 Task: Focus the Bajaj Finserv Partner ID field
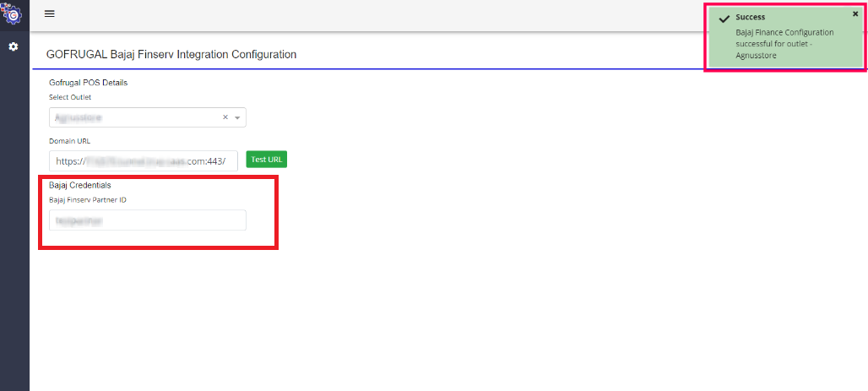pos(148,220)
